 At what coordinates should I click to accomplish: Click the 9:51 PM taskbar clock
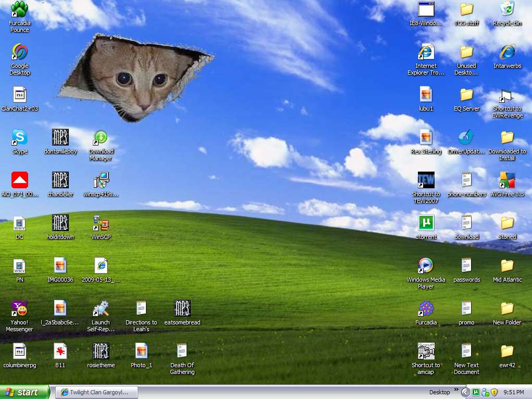click(514, 393)
